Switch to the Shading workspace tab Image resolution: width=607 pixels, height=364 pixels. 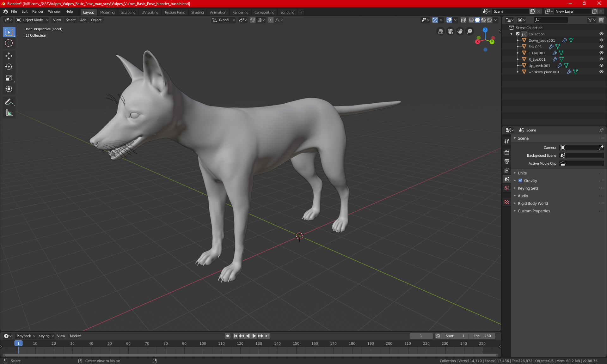[197, 12]
